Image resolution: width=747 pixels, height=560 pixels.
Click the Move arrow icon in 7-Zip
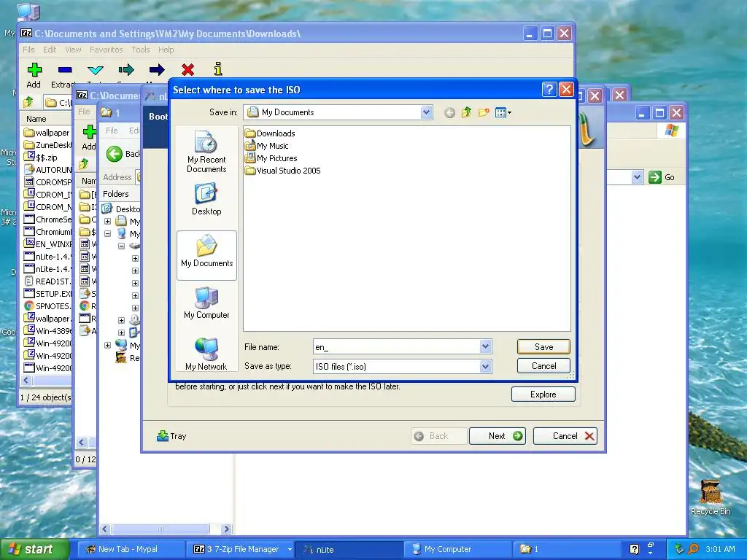157,70
